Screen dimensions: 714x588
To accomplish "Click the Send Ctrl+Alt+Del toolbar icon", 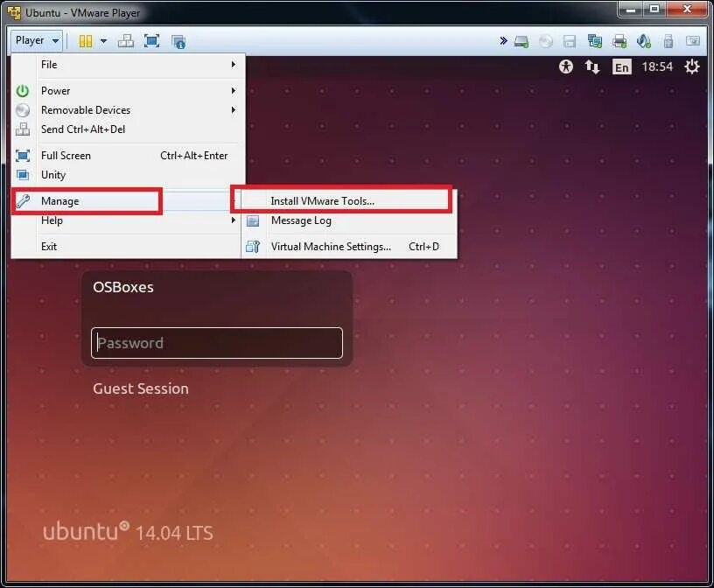I will pos(126,41).
